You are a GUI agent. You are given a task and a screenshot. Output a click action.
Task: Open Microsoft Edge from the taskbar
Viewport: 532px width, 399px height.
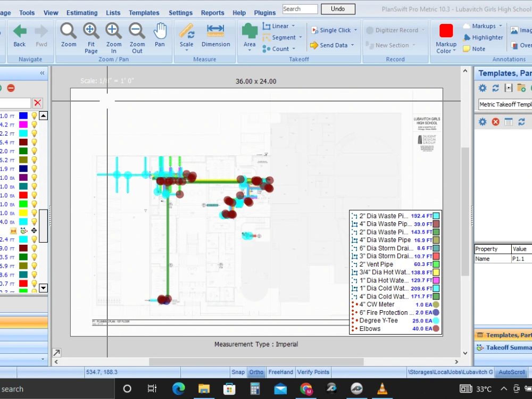pyautogui.click(x=178, y=388)
